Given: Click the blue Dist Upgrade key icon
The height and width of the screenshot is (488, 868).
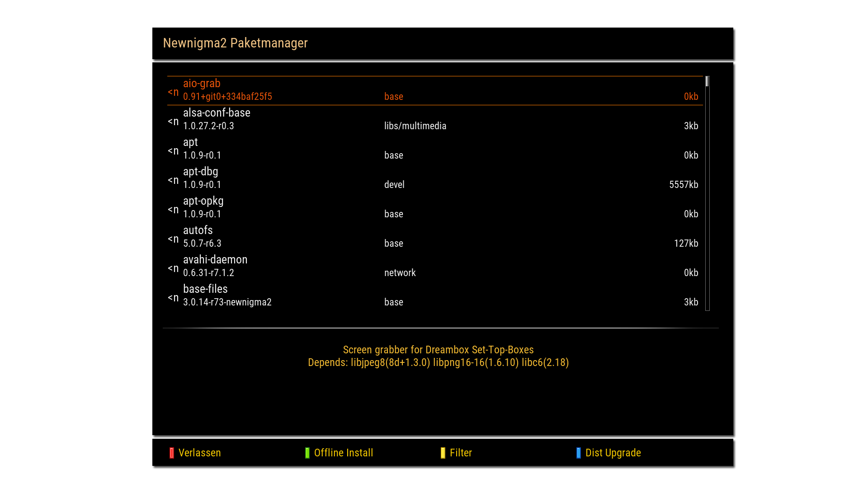Looking at the screenshot, I should coord(579,453).
